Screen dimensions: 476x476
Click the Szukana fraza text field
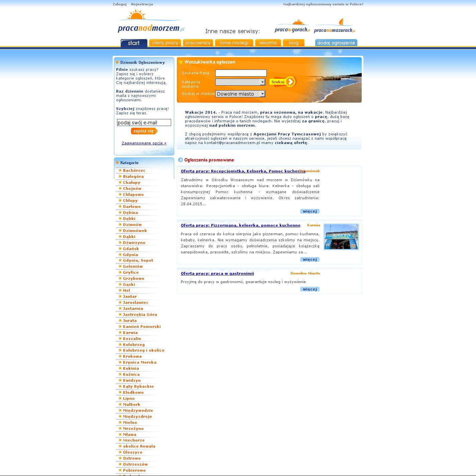[x=241, y=73]
